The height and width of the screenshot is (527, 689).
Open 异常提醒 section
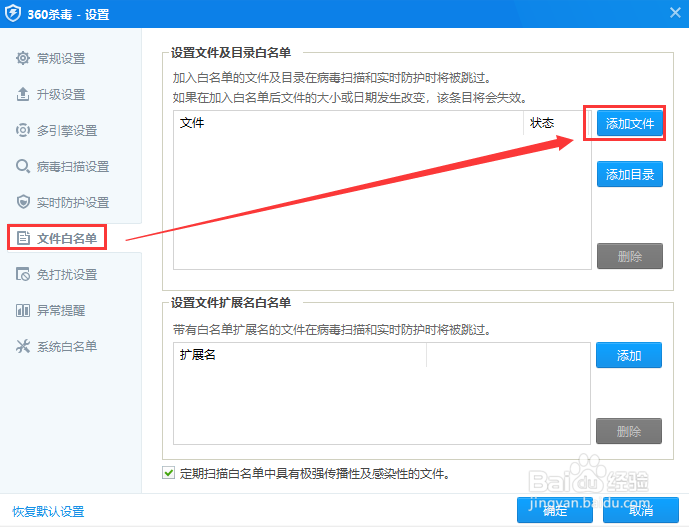pos(61,311)
